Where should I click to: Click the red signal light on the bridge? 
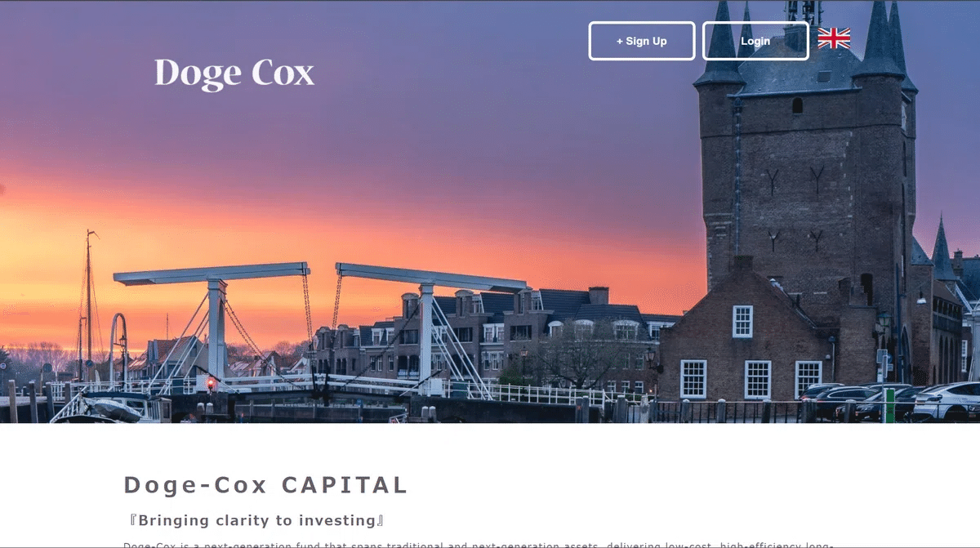click(211, 381)
